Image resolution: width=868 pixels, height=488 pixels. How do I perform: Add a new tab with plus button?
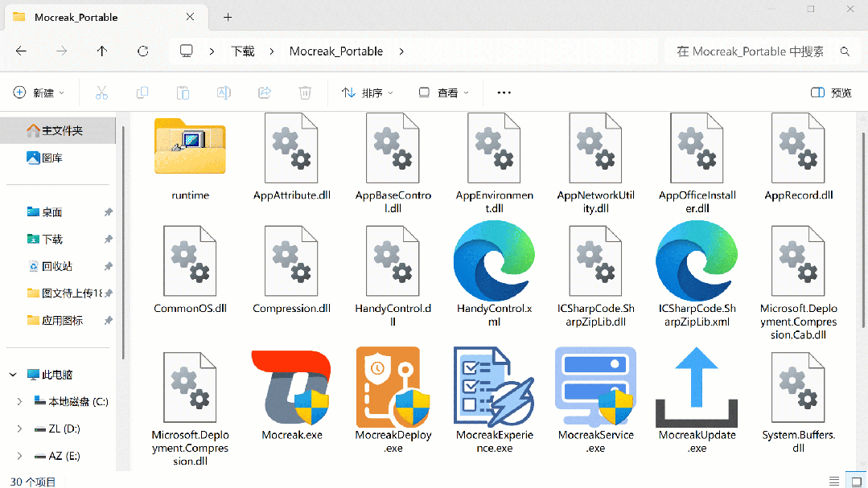point(228,17)
